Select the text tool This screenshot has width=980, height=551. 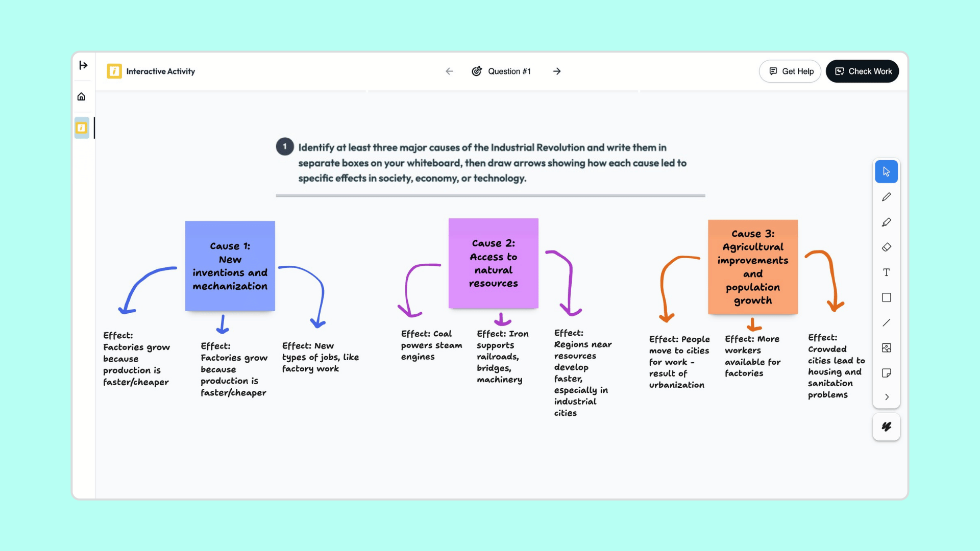(886, 272)
